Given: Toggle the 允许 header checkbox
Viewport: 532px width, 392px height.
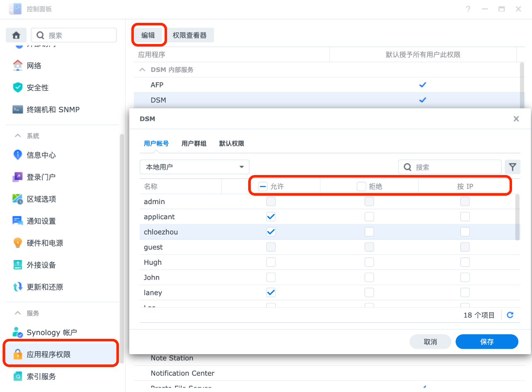Looking at the screenshot, I should pos(263,186).
